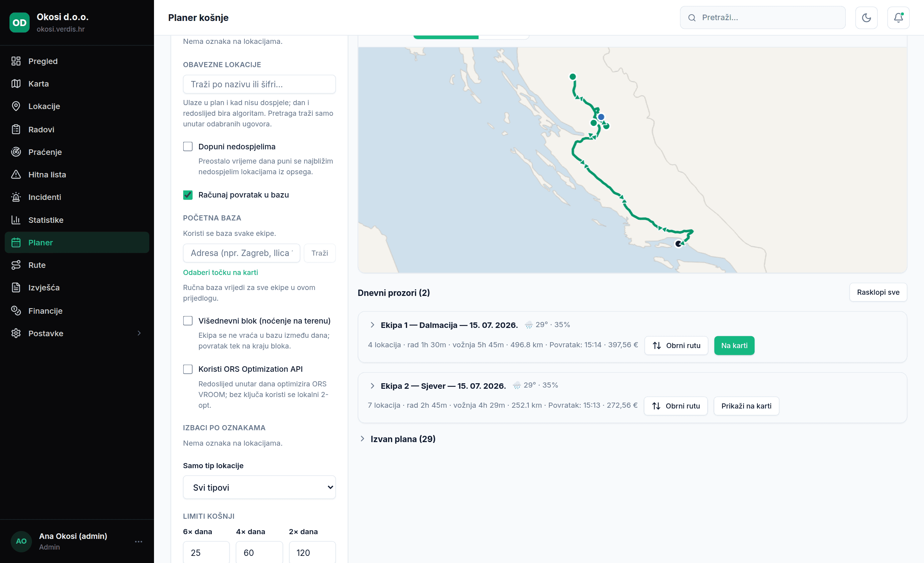The image size is (924, 563).
Task: Go to Lokacije menu item
Action: tap(77, 106)
